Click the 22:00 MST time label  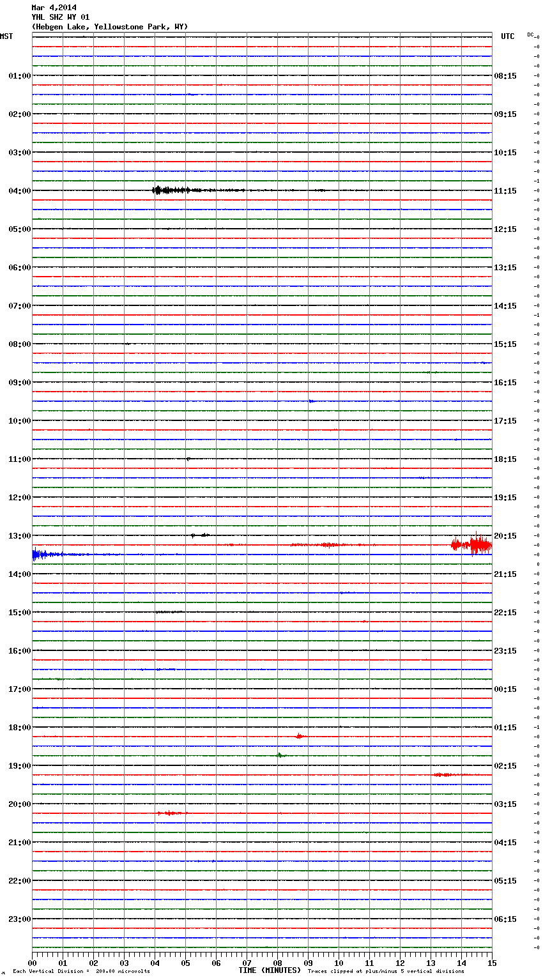pyautogui.click(x=20, y=881)
